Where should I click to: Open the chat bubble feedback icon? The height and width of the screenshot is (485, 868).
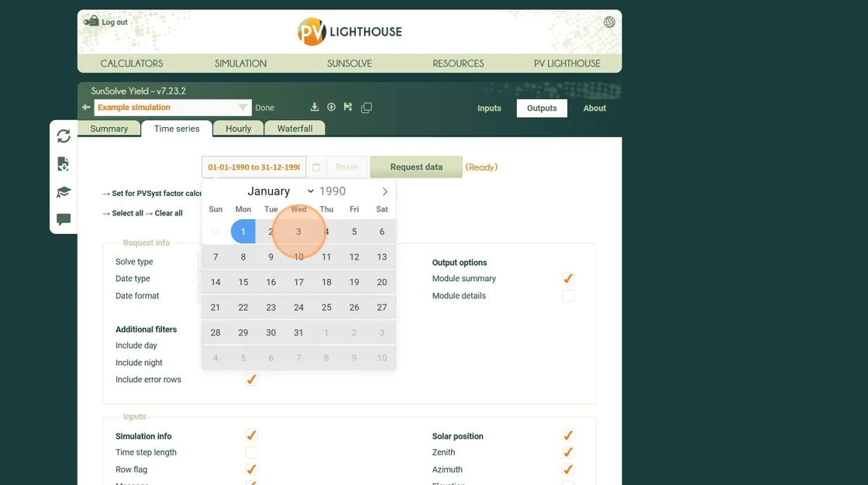tap(64, 219)
